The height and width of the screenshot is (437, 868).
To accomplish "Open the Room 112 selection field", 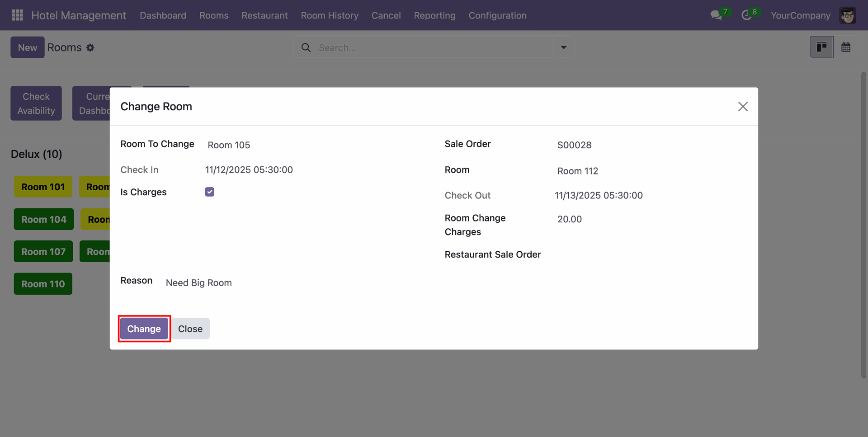I will [x=646, y=171].
